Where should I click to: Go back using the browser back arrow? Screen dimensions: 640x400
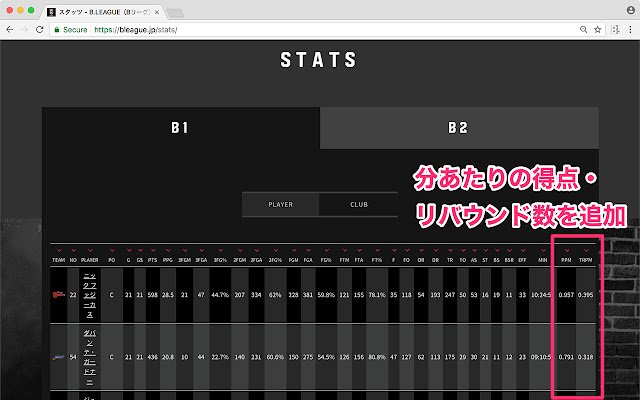(x=10, y=30)
